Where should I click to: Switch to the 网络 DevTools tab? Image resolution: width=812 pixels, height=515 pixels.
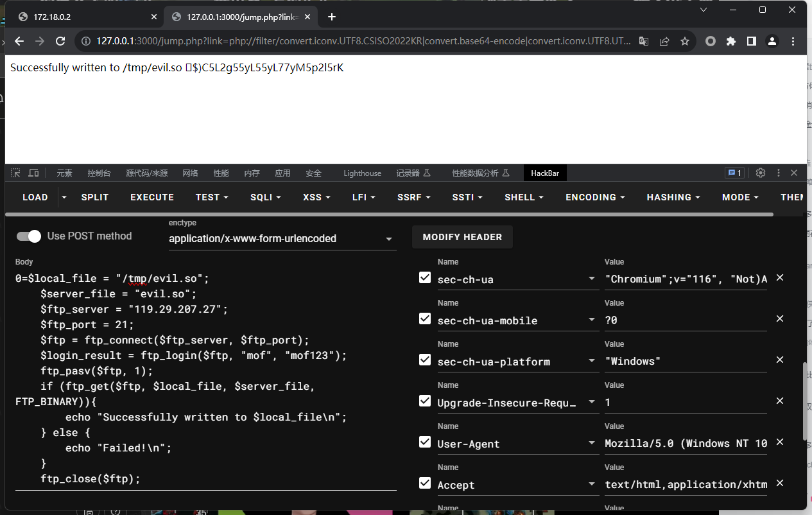(x=190, y=173)
